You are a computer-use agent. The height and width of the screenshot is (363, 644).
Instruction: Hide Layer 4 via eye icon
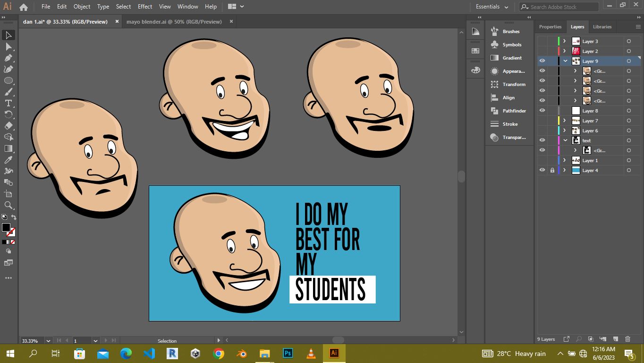click(x=542, y=170)
